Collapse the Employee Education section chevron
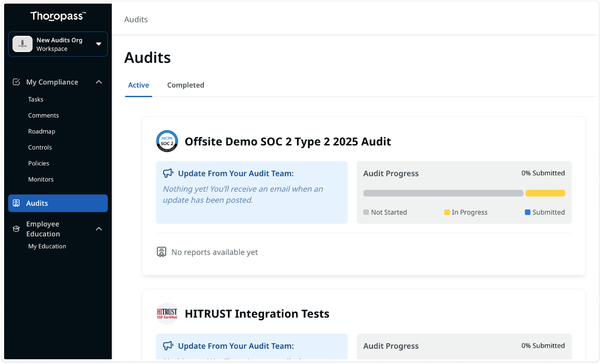The height and width of the screenshot is (364, 601). (99, 229)
